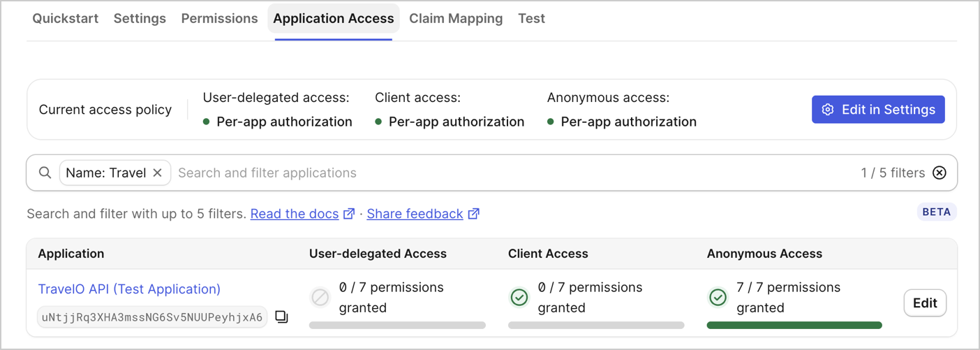Click the Client Access column header

click(x=548, y=254)
